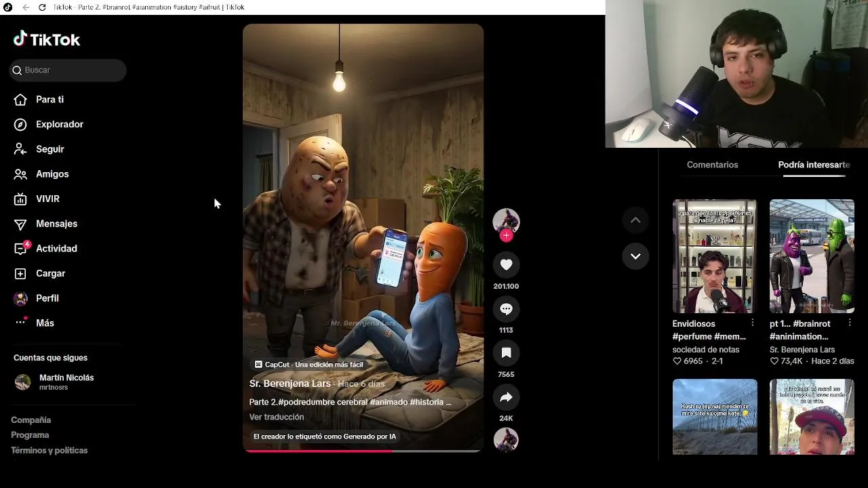Click the sound disc avatar below share

click(x=506, y=440)
